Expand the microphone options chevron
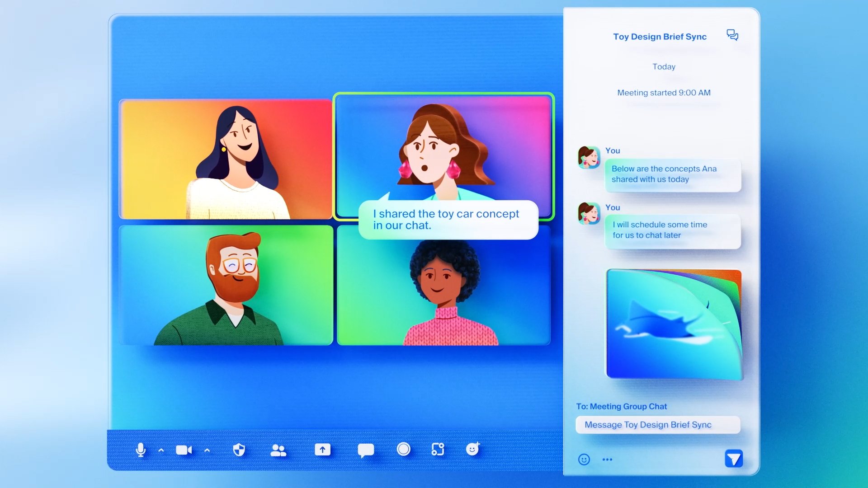The width and height of the screenshot is (868, 488). (161, 450)
